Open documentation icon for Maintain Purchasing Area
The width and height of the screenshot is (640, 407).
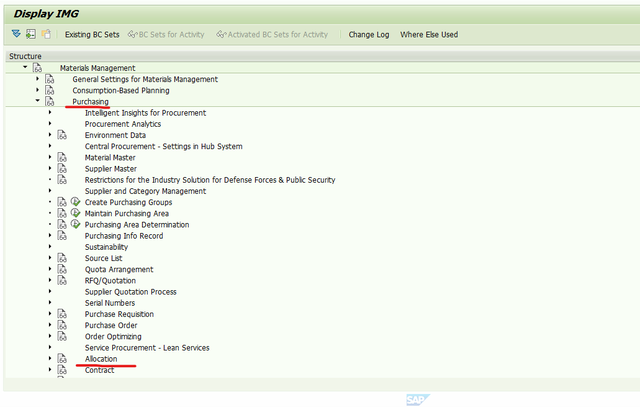pos(62,213)
